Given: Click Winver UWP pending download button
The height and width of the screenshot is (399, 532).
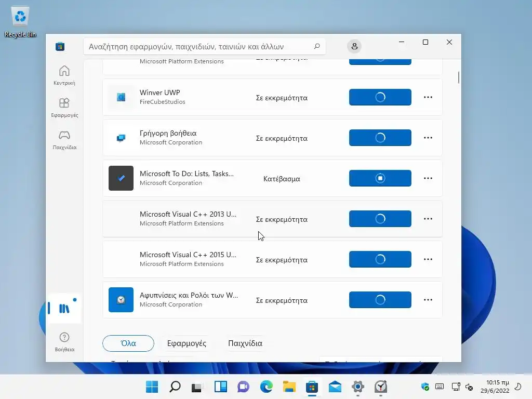Looking at the screenshot, I should (380, 97).
